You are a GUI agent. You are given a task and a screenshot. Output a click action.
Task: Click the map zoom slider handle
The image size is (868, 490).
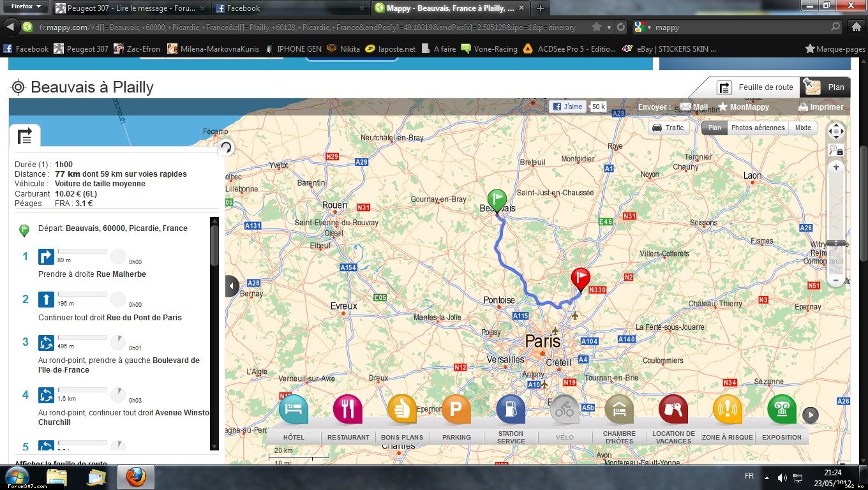[836, 243]
